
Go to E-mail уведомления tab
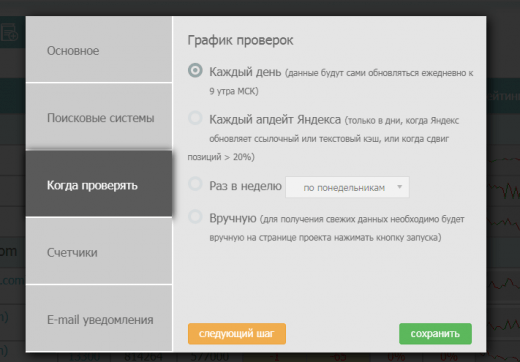(x=99, y=318)
